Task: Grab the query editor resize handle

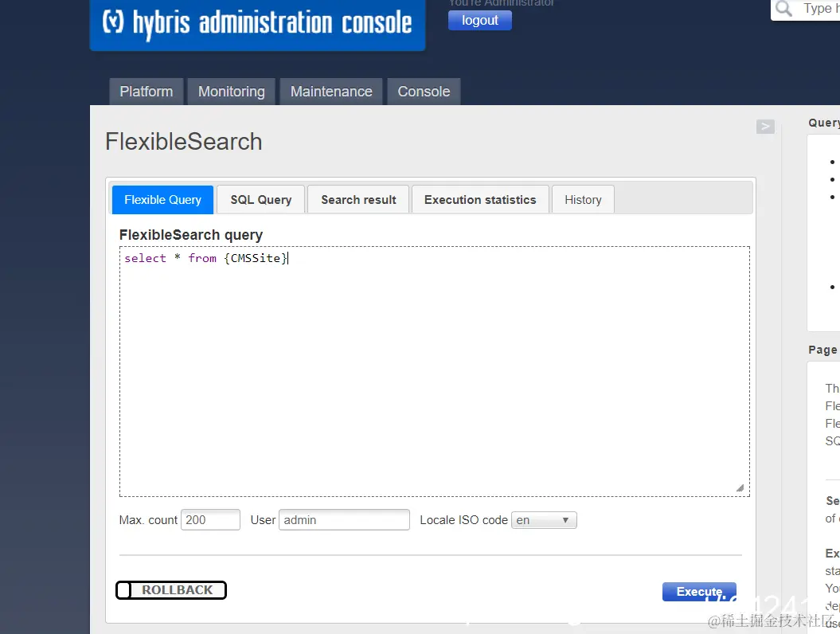Action: [740, 487]
